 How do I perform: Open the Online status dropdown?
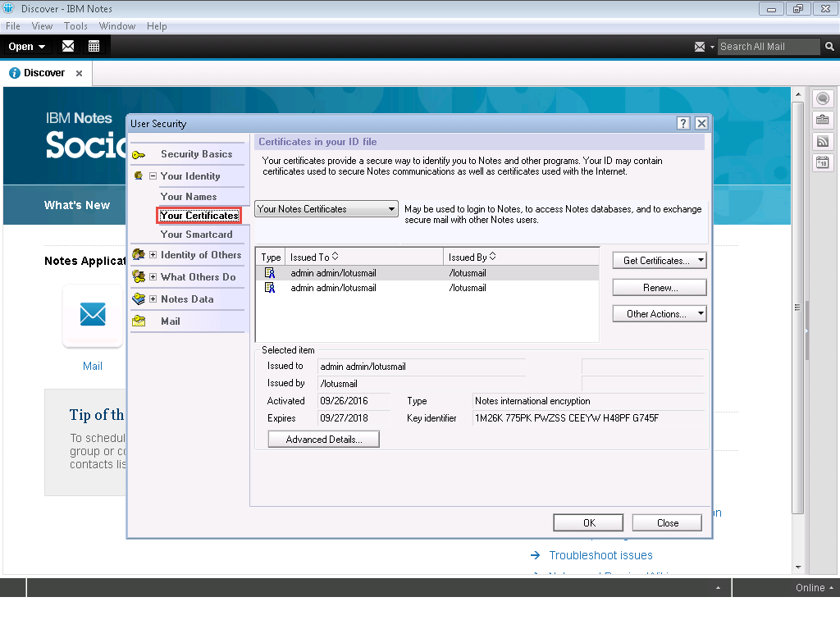(x=814, y=588)
